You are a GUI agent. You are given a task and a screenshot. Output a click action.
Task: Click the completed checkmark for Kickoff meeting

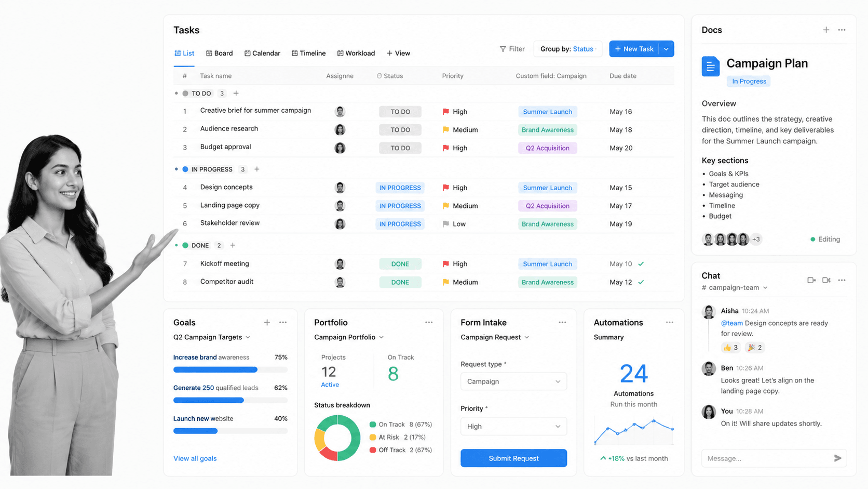641,264
